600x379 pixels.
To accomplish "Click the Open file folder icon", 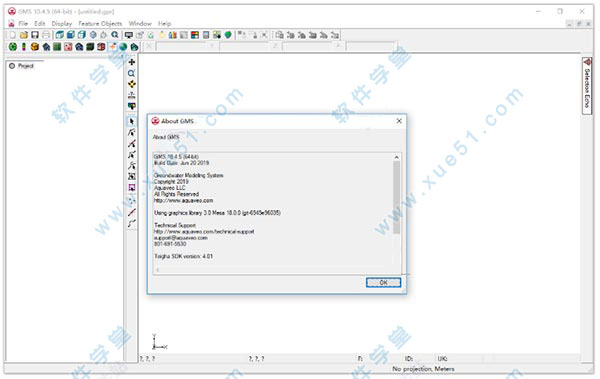I will pyautogui.click(x=24, y=35).
